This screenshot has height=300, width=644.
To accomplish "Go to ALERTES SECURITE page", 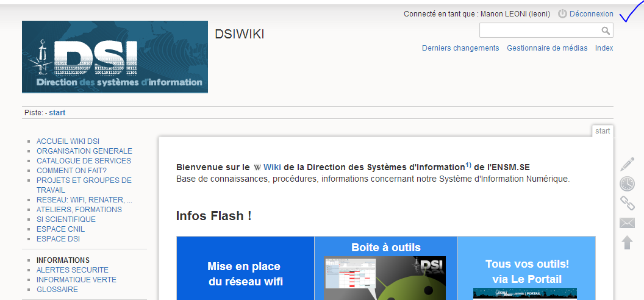I will tap(72, 270).
